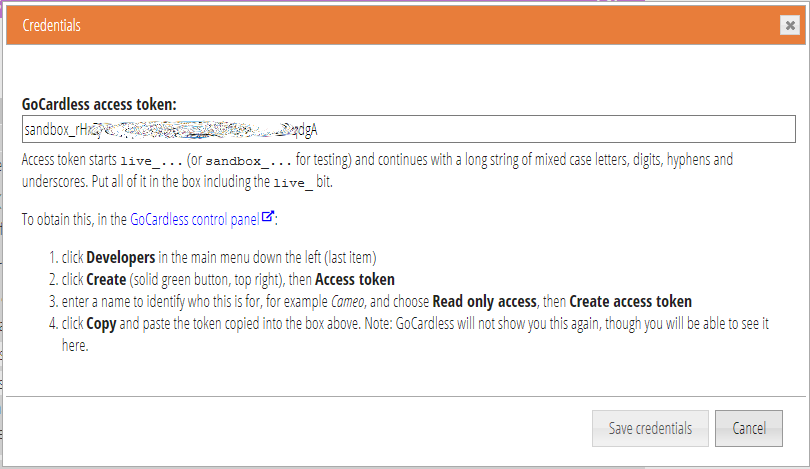Image resolution: width=810 pixels, height=469 pixels.
Task: Click the bold word Create in step 2
Action: [x=106, y=279]
